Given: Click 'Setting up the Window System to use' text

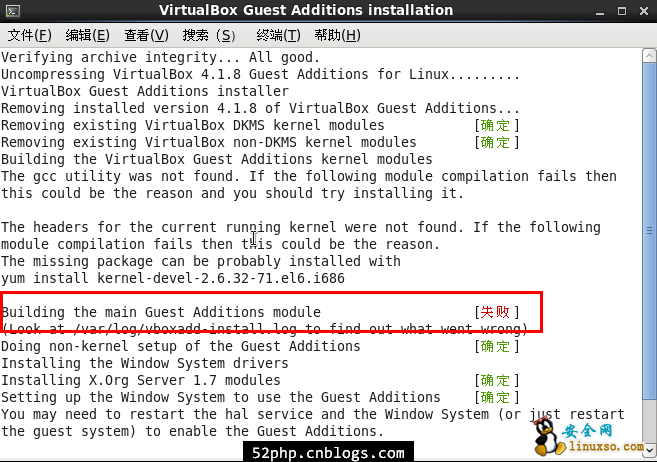Looking at the screenshot, I should pyautogui.click(x=221, y=397).
